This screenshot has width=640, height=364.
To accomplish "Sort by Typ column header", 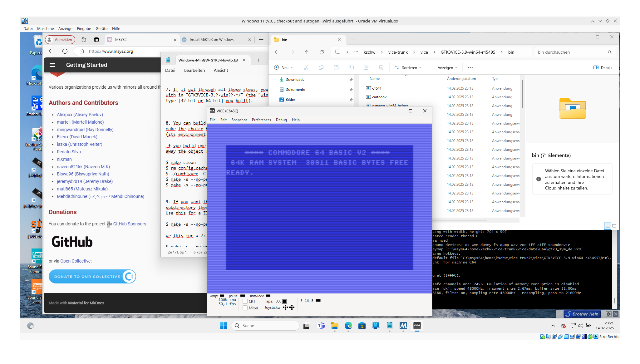I will 495,79.
